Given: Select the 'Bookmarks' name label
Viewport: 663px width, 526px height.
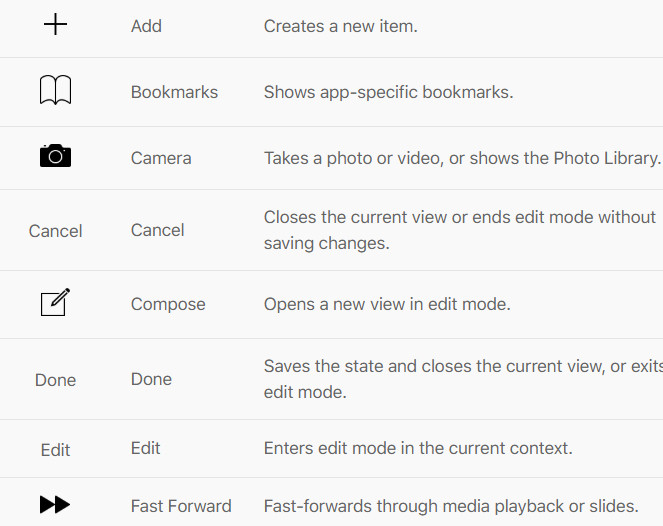Looking at the screenshot, I should (x=174, y=92).
